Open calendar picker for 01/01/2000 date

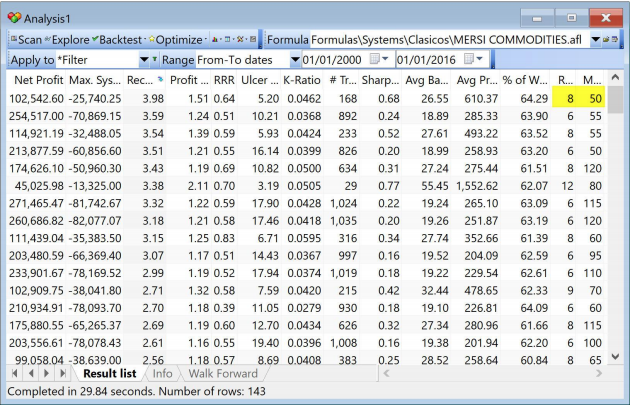click(379, 60)
